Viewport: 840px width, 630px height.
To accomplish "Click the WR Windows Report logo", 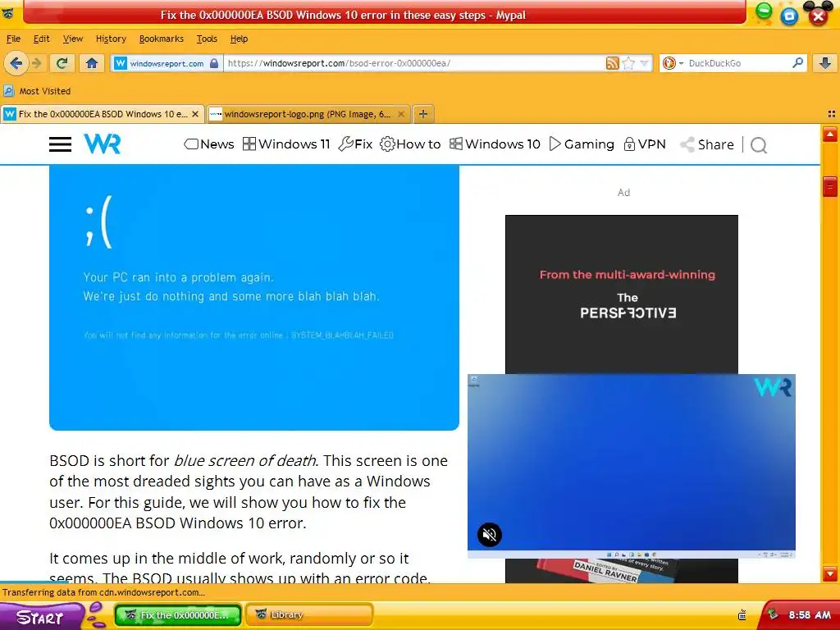I will tap(103, 144).
